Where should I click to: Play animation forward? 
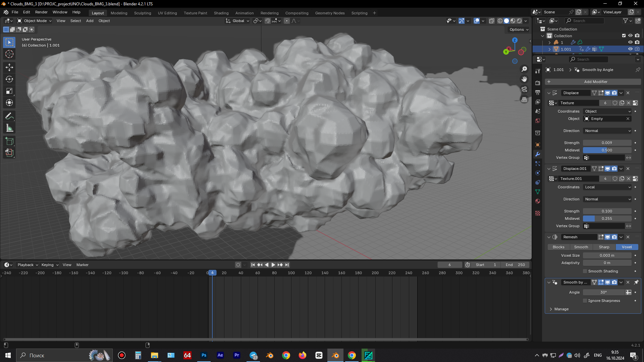[x=273, y=265]
